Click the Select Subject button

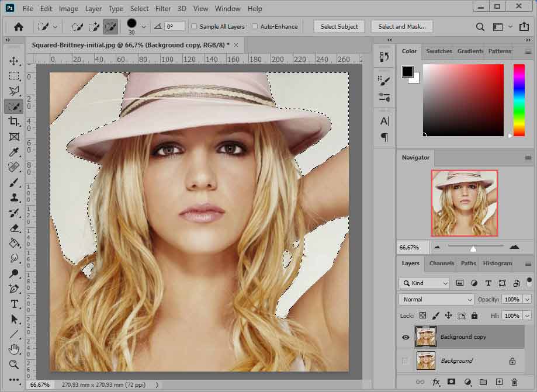339,27
